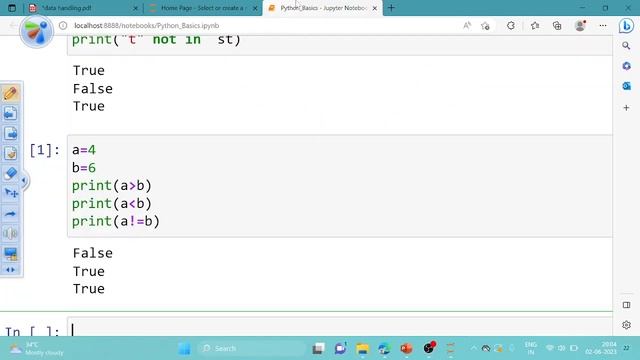Open the Windows Start menu
The width and height of the screenshot is (640, 360).
[x=184, y=348]
